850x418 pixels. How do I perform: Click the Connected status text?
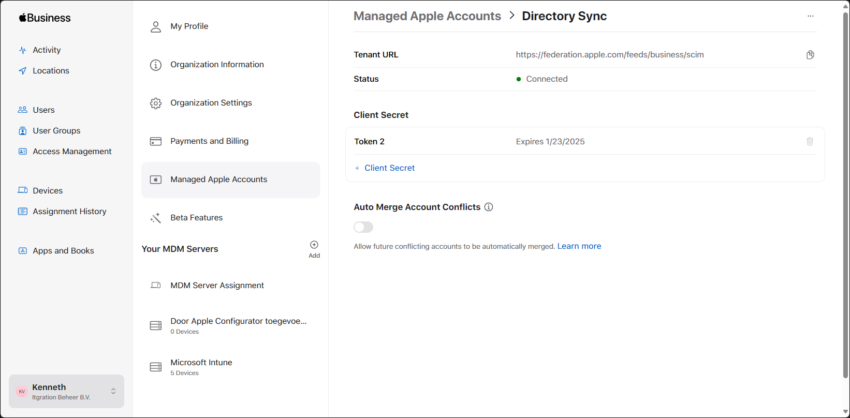coord(547,79)
